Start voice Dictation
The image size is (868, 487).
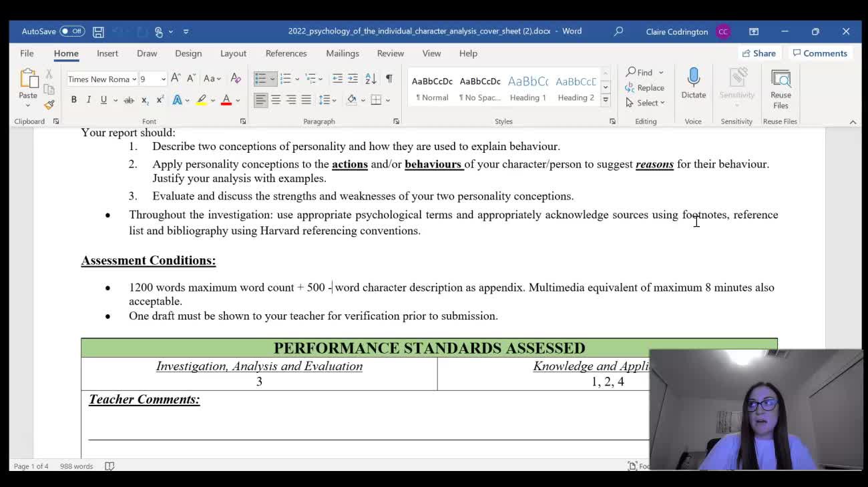pyautogui.click(x=693, y=83)
